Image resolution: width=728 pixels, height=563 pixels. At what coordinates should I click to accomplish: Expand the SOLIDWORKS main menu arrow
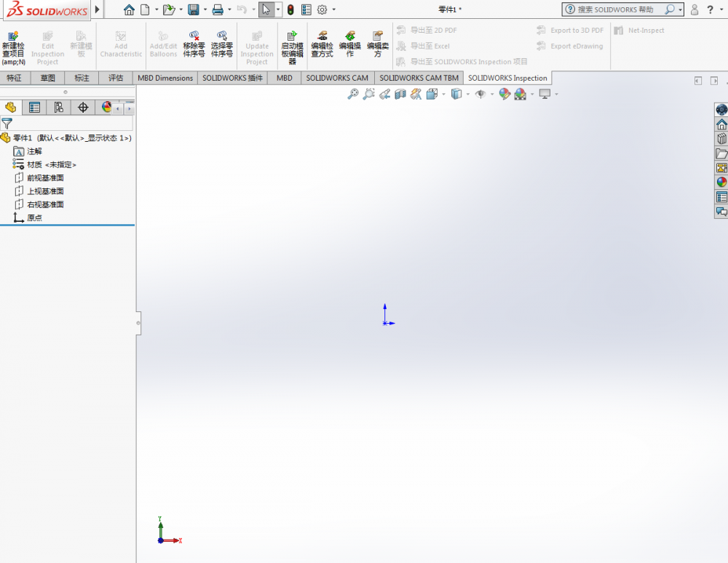(x=97, y=9)
